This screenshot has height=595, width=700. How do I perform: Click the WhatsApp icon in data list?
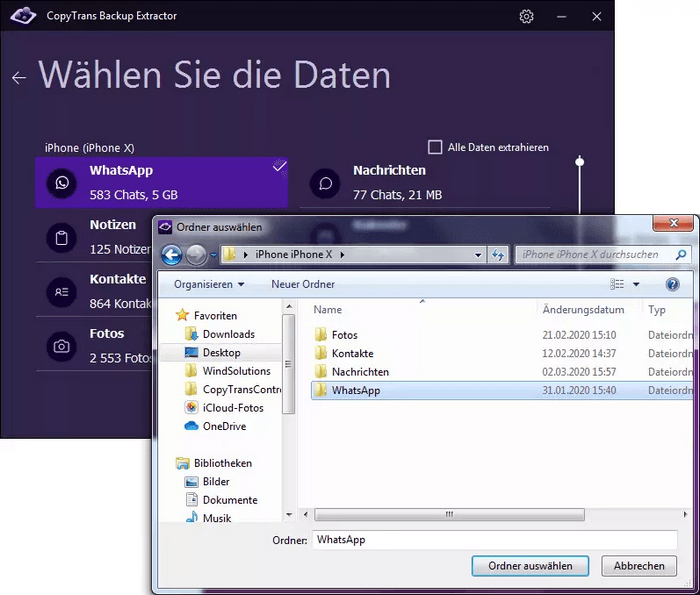[x=62, y=183]
